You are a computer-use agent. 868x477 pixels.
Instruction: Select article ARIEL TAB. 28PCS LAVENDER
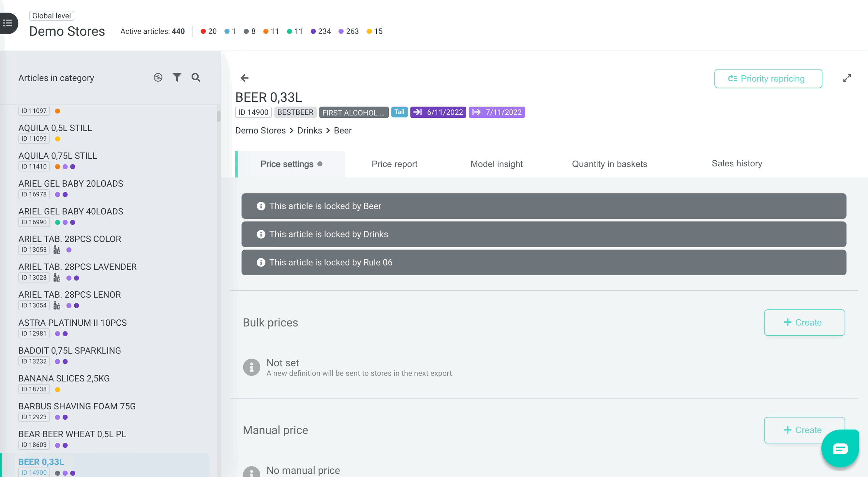[x=77, y=267]
